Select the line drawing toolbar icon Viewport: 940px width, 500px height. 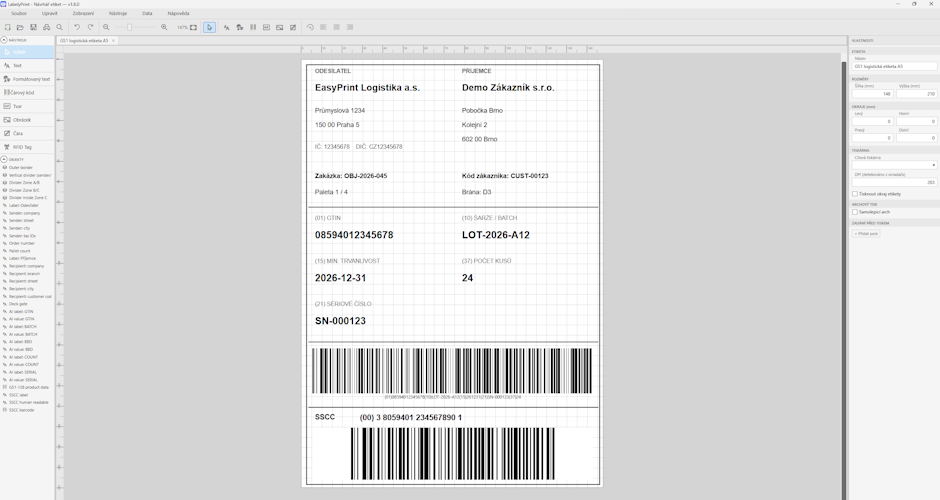click(x=293, y=27)
